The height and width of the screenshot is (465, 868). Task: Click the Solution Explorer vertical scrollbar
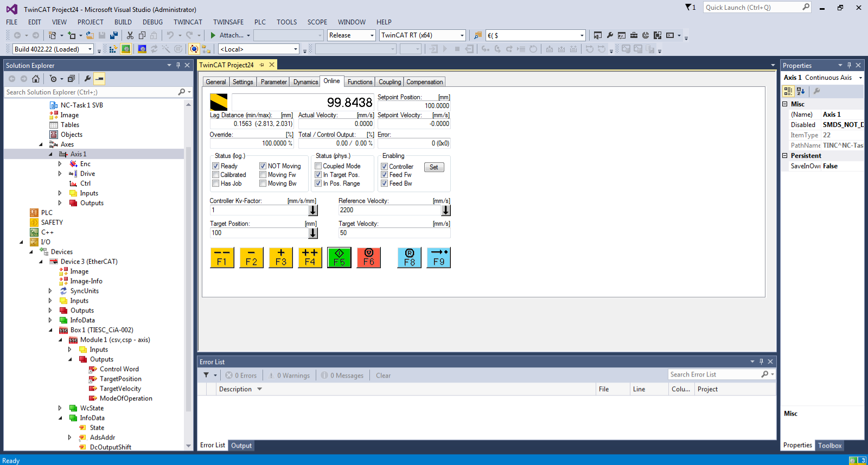pyautogui.click(x=188, y=276)
